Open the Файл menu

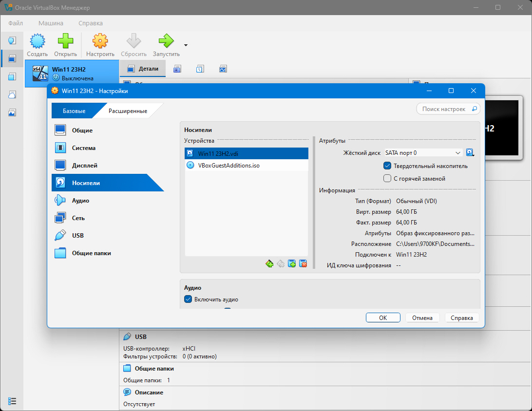coord(16,23)
